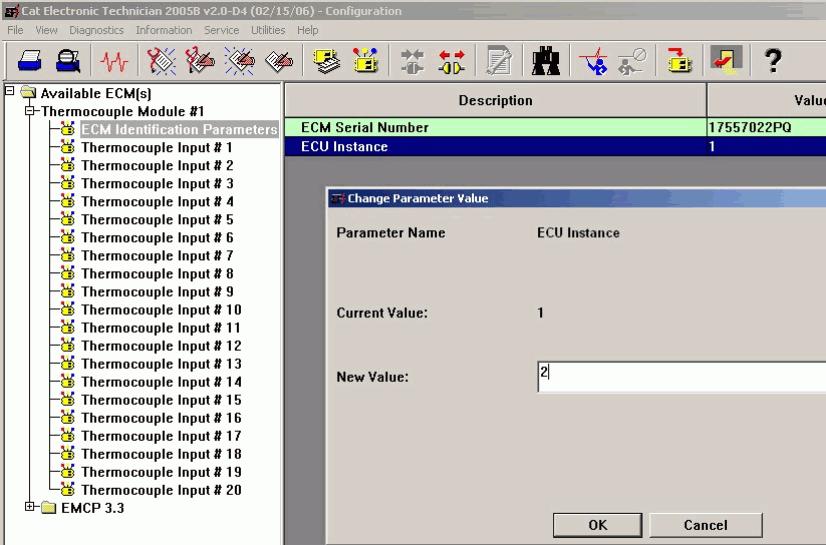Select Thermocouple Input # 3 in the tree
Viewport: 826px width, 545px height.
pos(157,183)
